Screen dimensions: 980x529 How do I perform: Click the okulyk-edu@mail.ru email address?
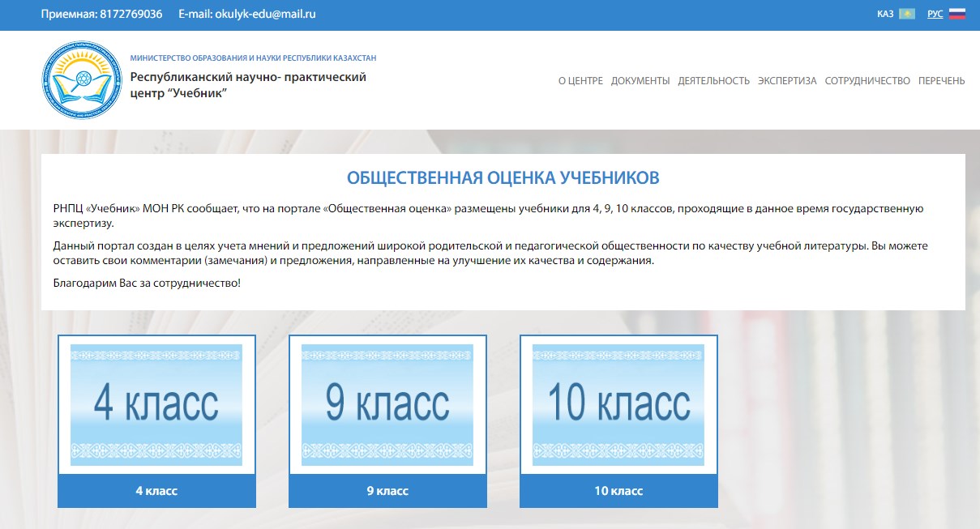(265, 15)
